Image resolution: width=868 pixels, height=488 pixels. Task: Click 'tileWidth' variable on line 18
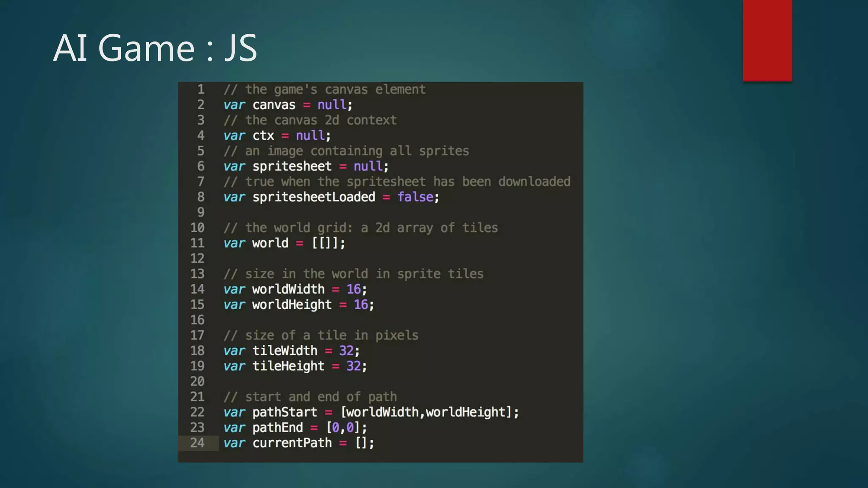coord(285,351)
